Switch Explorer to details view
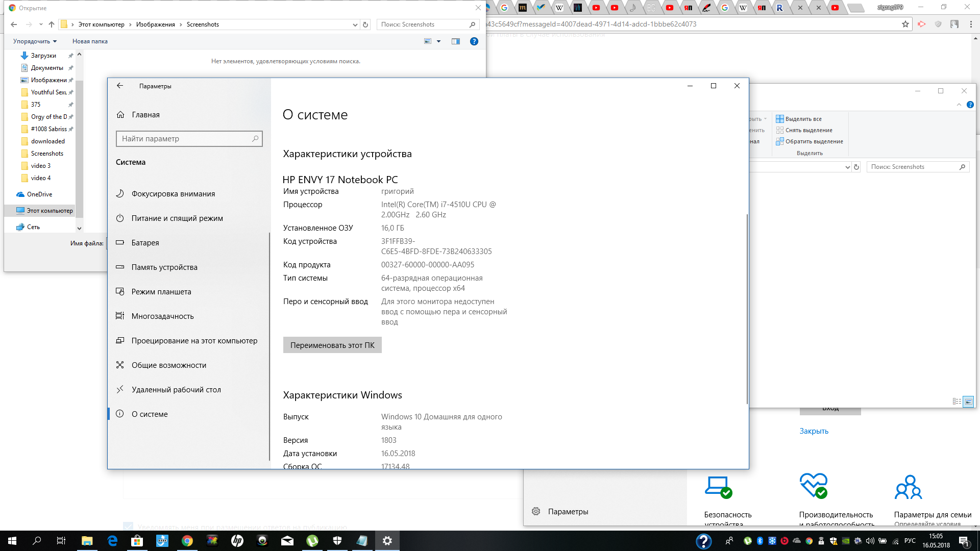980x551 pixels. 957,402
